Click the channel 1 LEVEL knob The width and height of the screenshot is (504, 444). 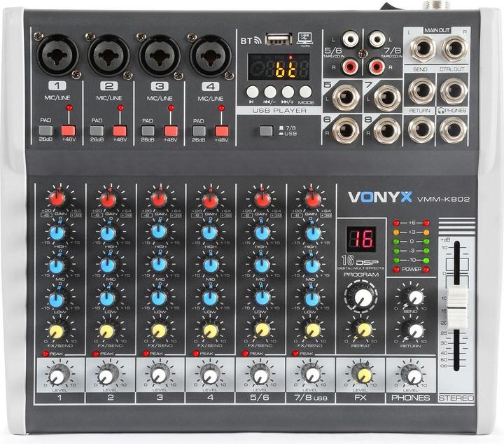point(58,375)
